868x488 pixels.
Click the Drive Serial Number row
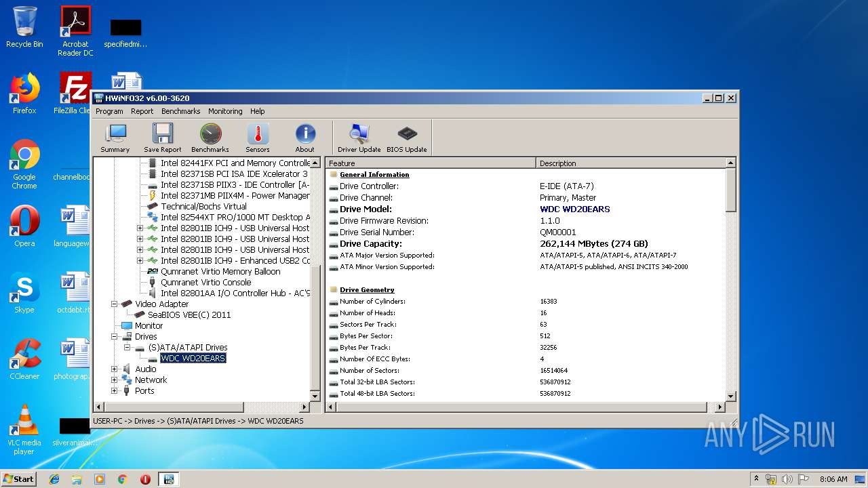(x=526, y=232)
